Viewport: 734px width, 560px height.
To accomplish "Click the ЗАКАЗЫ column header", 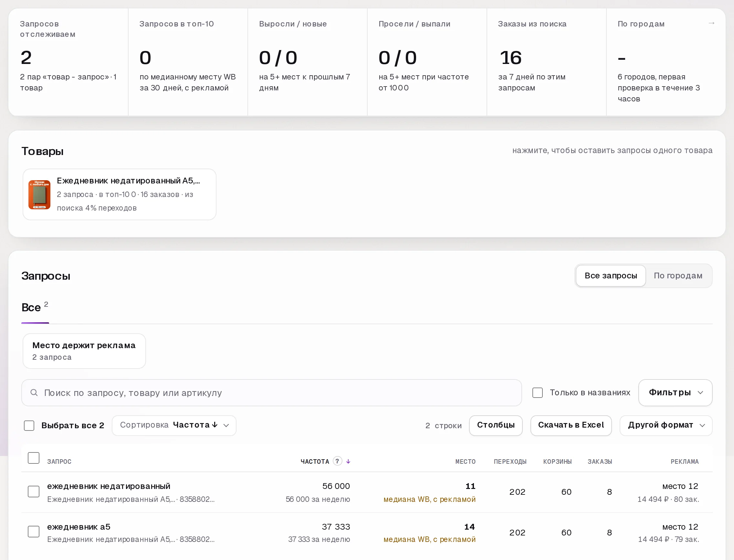I will tap(600, 462).
